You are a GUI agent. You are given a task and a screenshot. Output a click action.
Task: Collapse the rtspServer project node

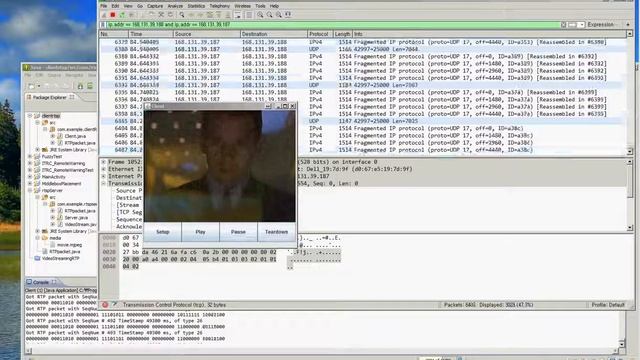(30, 190)
